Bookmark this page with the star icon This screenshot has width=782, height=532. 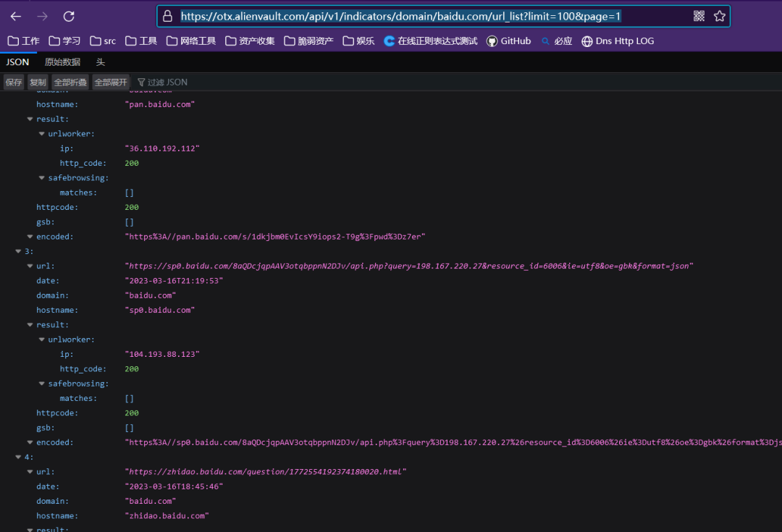(719, 16)
